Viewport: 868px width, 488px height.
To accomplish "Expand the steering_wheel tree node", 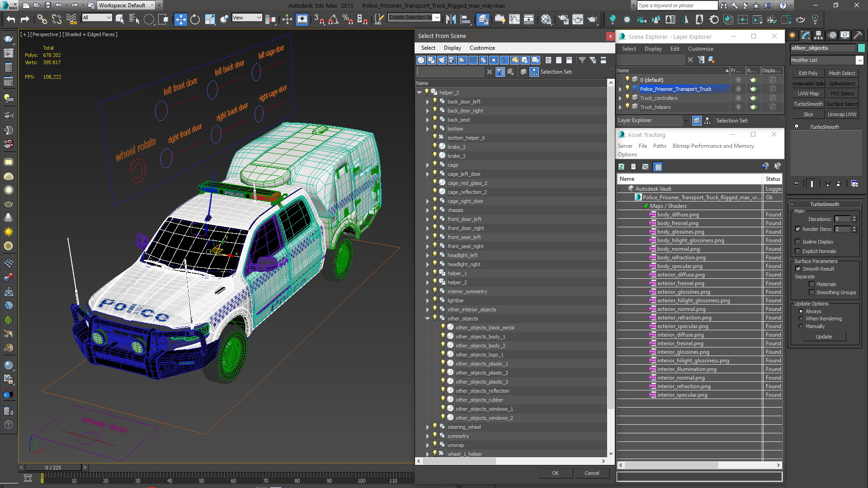I will (x=427, y=427).
